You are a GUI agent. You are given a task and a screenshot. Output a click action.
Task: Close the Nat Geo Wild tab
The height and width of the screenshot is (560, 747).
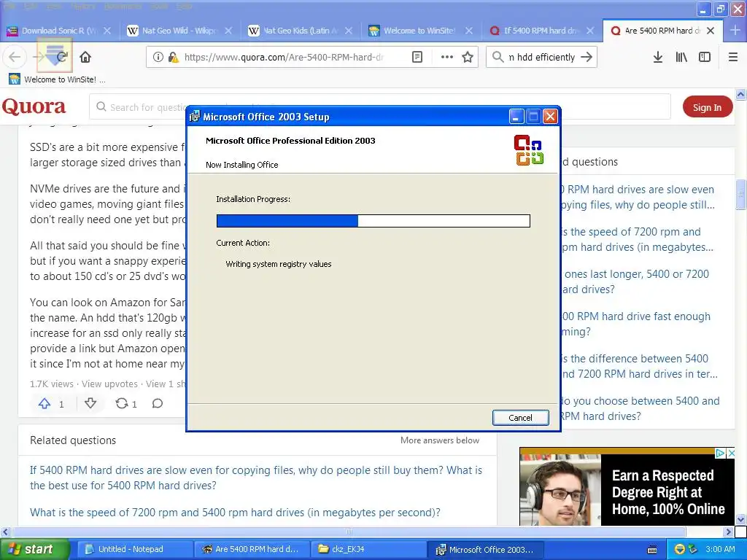pyautogui.click(x=228, y=31)
